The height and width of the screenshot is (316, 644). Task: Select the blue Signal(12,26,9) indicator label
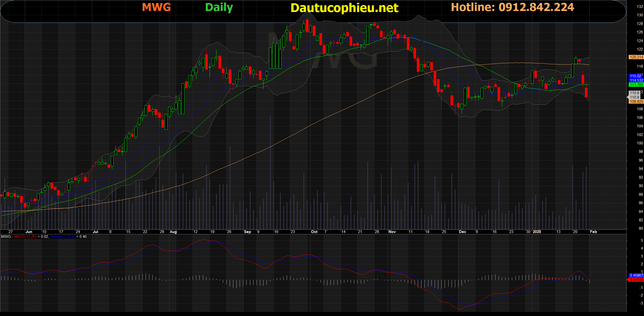click(63, 237)
